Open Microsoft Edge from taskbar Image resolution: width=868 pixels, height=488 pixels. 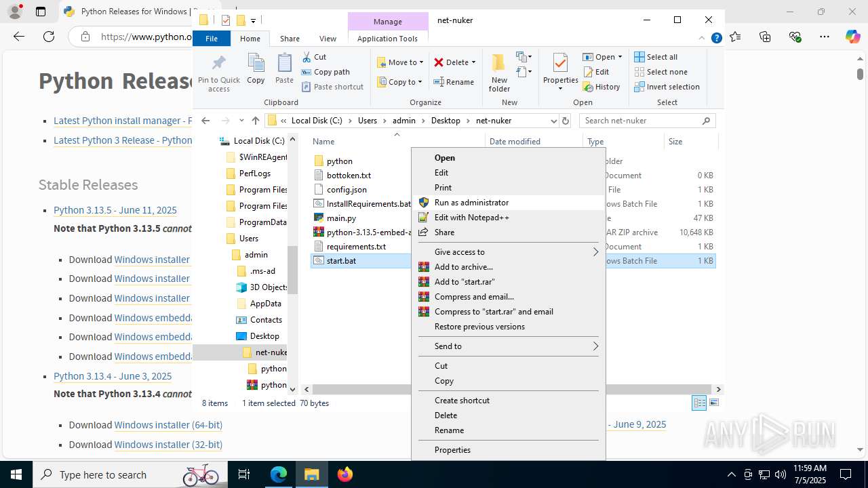pos(279,474)
